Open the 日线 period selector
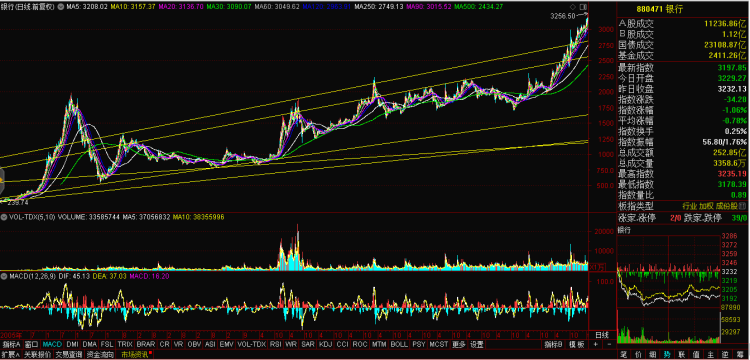 click(x=602, y=335)
